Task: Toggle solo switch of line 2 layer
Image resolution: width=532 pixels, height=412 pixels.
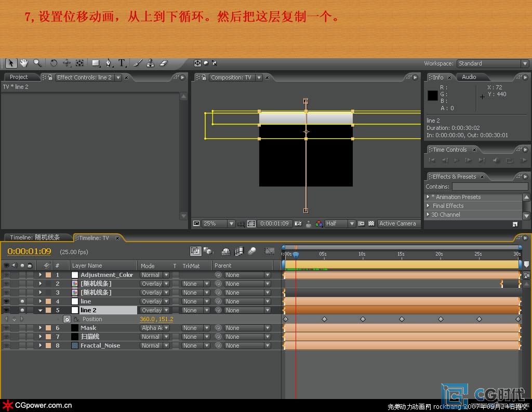Action: (22, 310)
